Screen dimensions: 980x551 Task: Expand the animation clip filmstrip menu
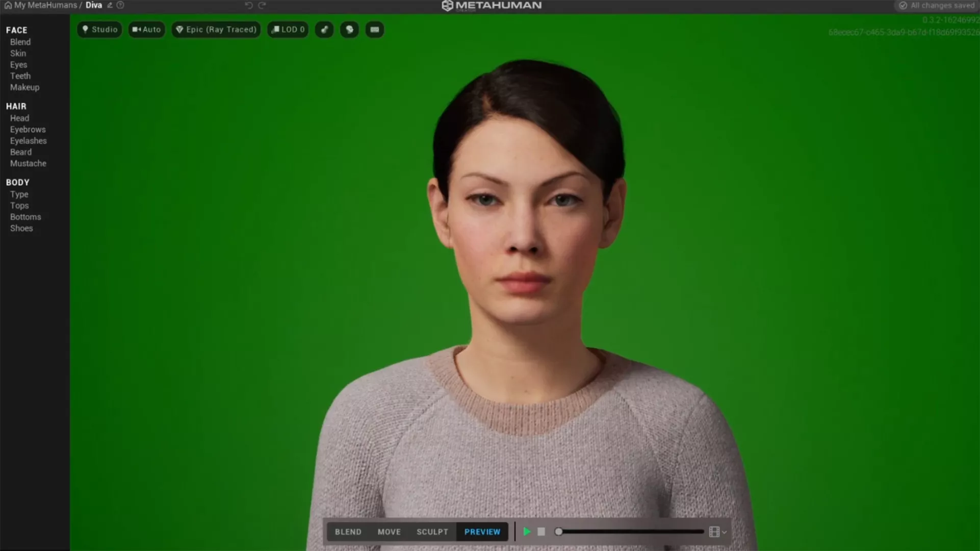[x=717, y=532]
